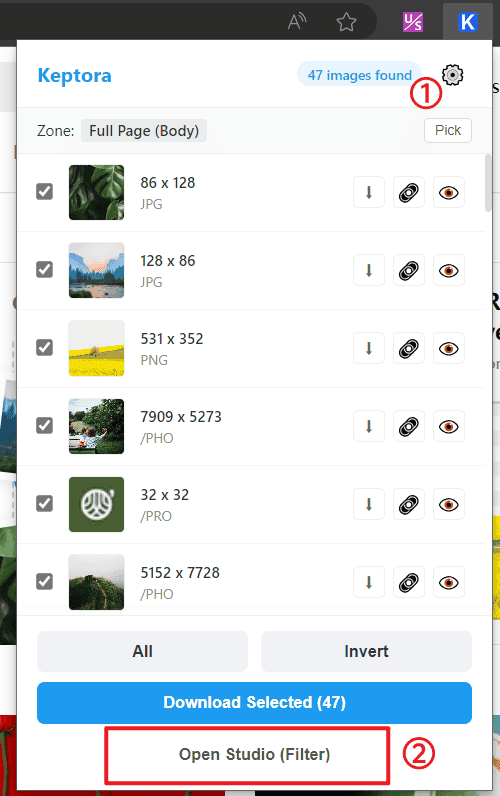Open Keptora settings gear icon
Screen dimensions: 500x796
[452, 75]
